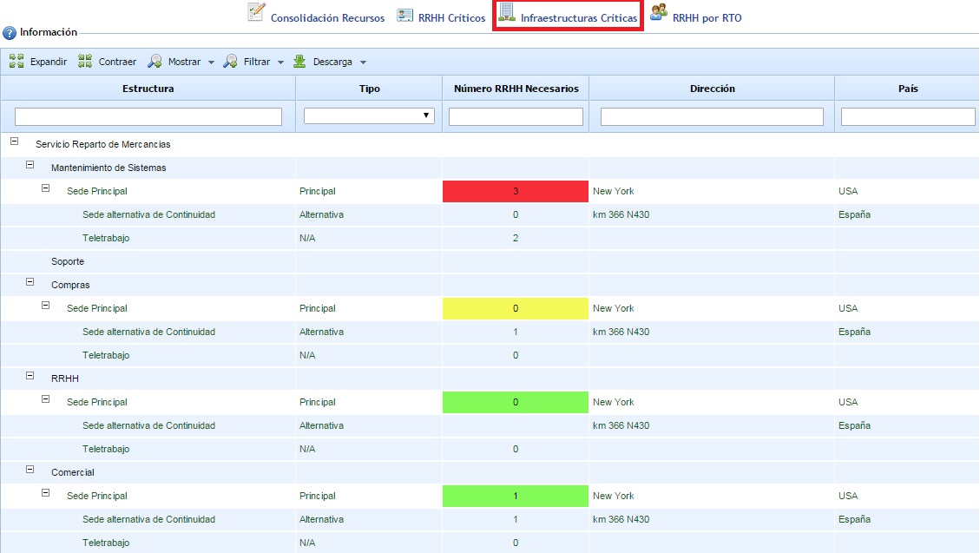980x553 pixels.
Task: Collapse the Mantenimiento de Sistemas node
Action: click(x=30, y=164)
